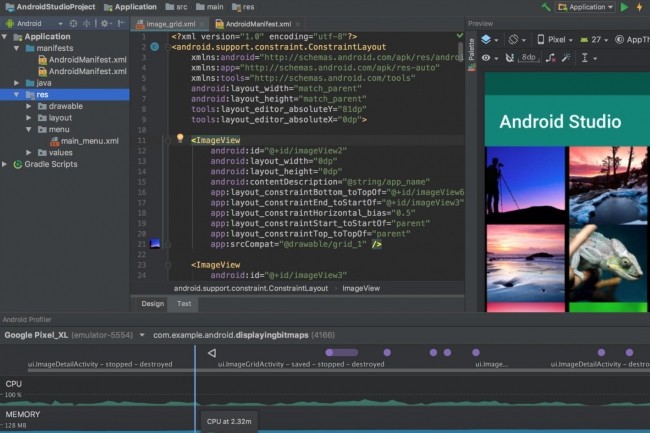
Task: Open the project panel settings gear
Action: (x=105, y=24)
